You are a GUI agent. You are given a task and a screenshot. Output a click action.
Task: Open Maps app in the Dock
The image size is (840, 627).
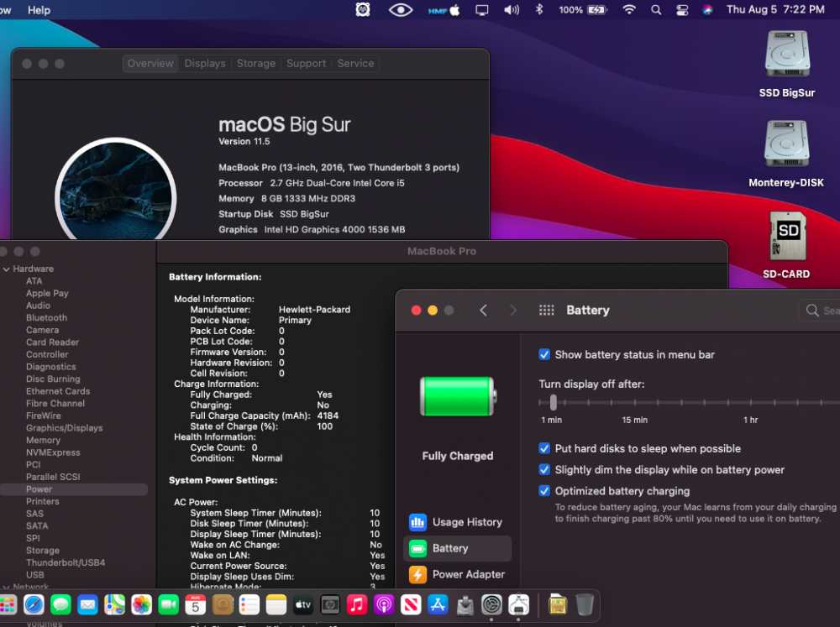pos(114,605)
